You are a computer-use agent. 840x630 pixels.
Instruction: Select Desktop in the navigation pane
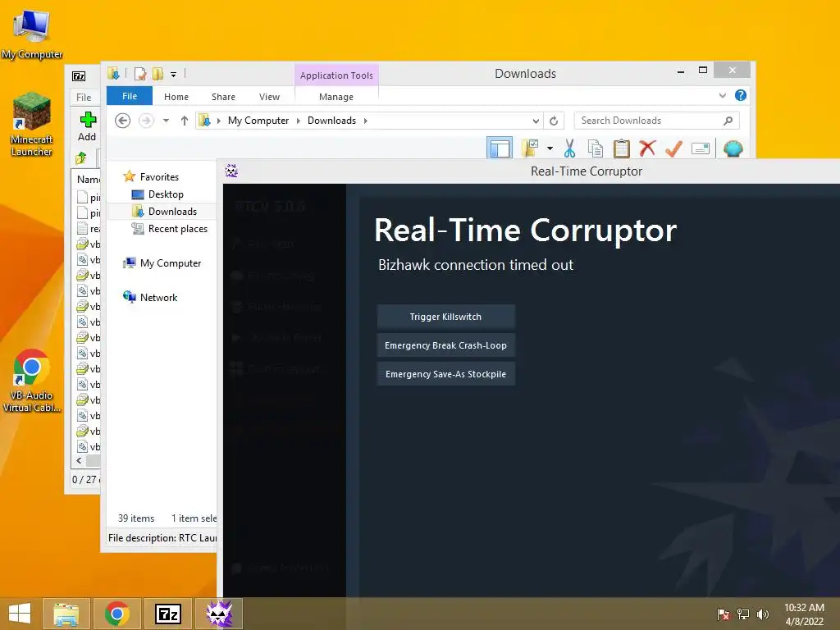166,194
